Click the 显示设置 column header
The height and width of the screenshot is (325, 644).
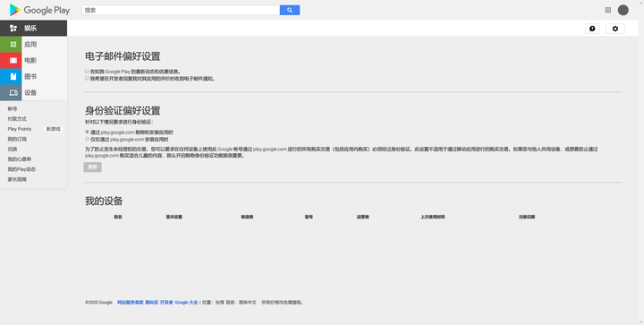coord(174,217)
